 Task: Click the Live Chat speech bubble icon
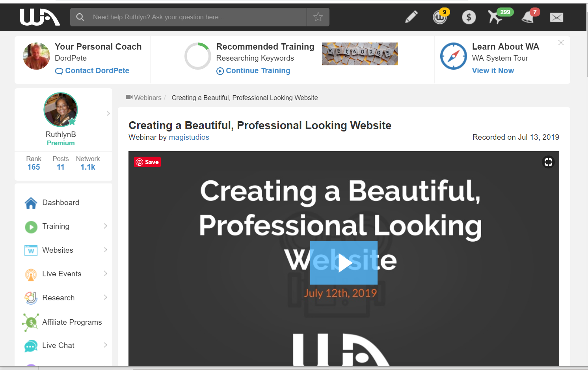click(x=31, y=346)
